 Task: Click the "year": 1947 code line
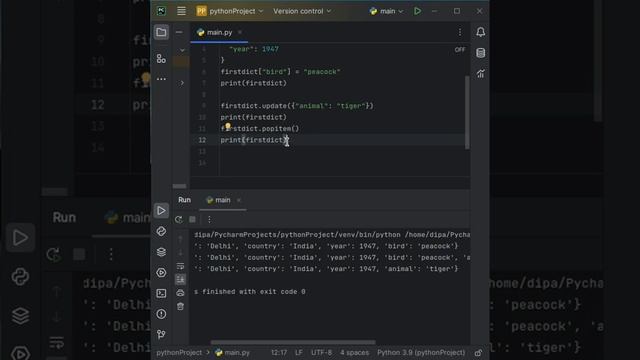(254, 49)
